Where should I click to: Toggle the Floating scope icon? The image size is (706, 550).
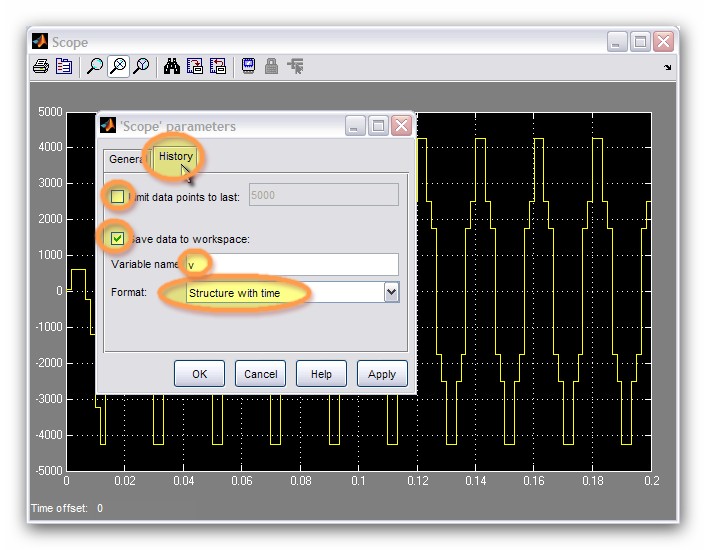point(248,67)
